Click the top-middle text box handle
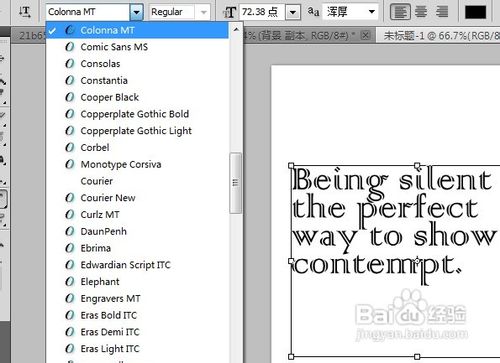The width and height of the screenshot is (500, 363). pyautogui.click(x=417, y=165)
